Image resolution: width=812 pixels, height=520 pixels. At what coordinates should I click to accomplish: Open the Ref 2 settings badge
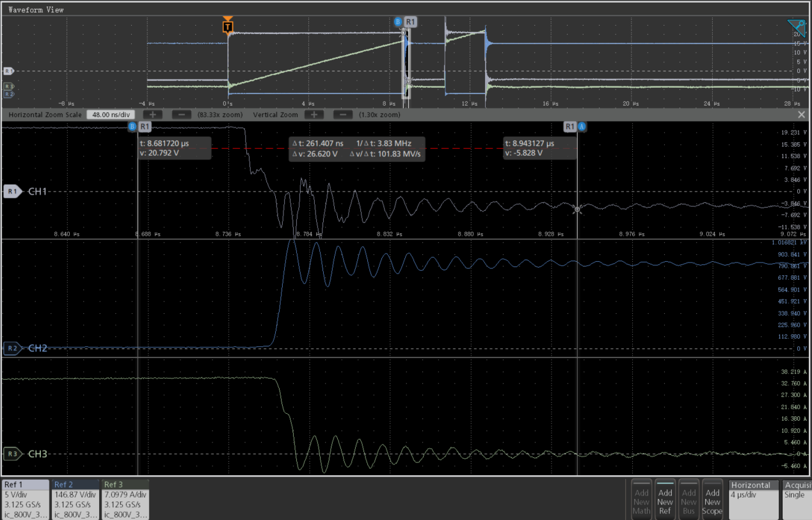(x=75, y=500)
